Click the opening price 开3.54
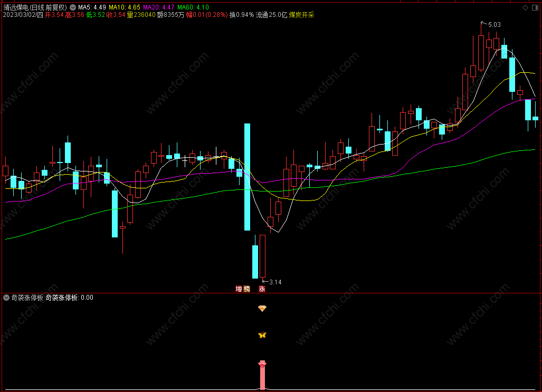Image resolution: width=542 pixels, height=392 pixels. tap(54, 15)
